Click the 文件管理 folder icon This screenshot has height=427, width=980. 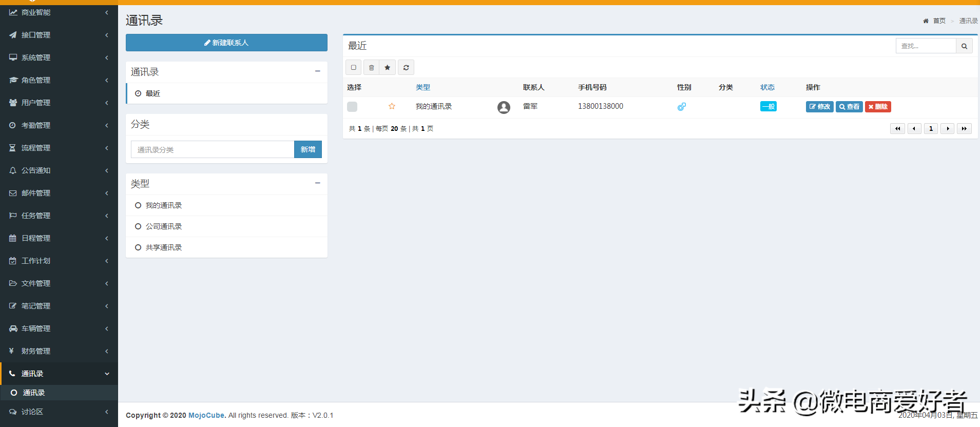(13, 283)
